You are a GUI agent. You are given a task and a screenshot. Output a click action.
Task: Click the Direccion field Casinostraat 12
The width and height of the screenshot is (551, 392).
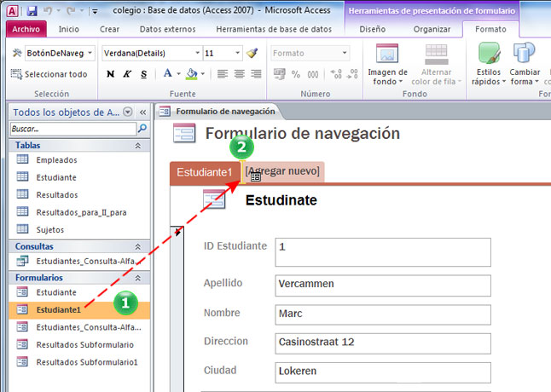(383, 343)
